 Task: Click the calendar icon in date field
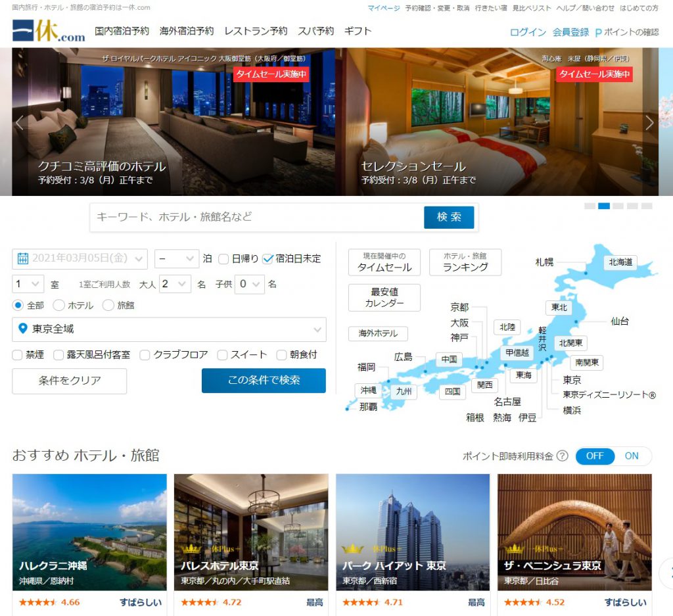coord(23,258)
